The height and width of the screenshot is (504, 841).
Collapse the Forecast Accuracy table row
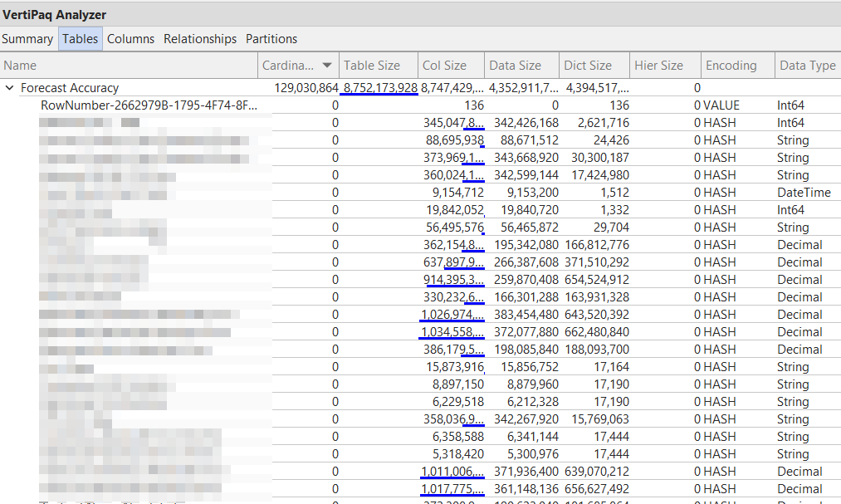coord(9,87)
